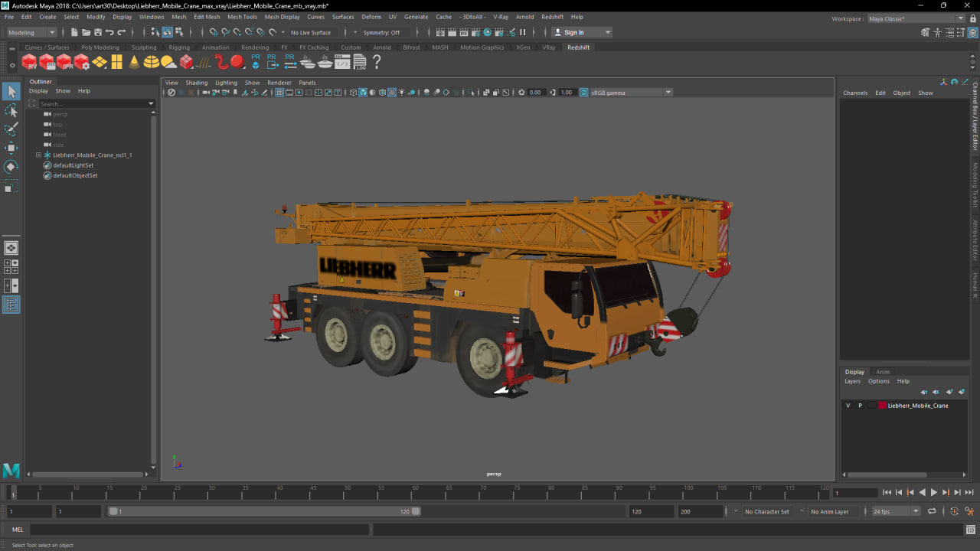Click New Scene icon in status line
Screen dimensions: 980x551
(x=74, y=32)
